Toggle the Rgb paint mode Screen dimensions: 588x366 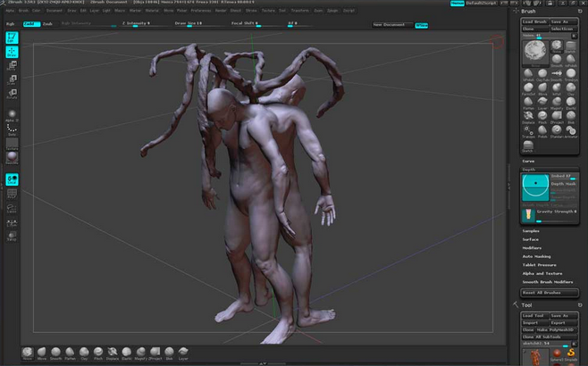click(x=10, y=24)
